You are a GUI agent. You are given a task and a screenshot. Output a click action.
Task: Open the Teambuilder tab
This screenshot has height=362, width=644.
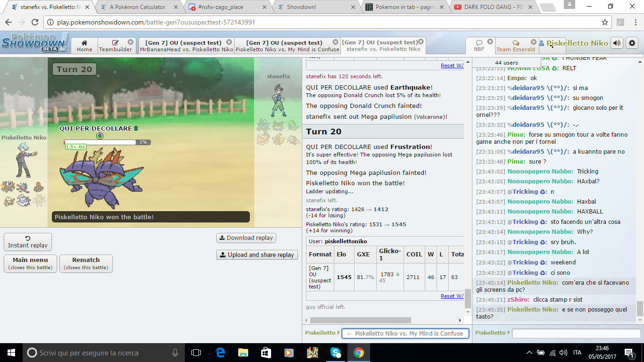coord(116,46)
